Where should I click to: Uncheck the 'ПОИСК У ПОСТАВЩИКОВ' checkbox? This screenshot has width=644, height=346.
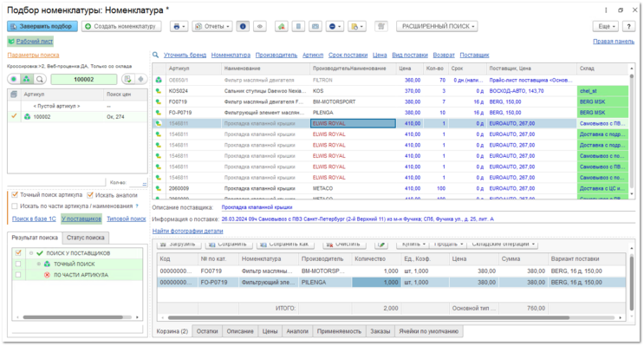click(x=18, y=253)
